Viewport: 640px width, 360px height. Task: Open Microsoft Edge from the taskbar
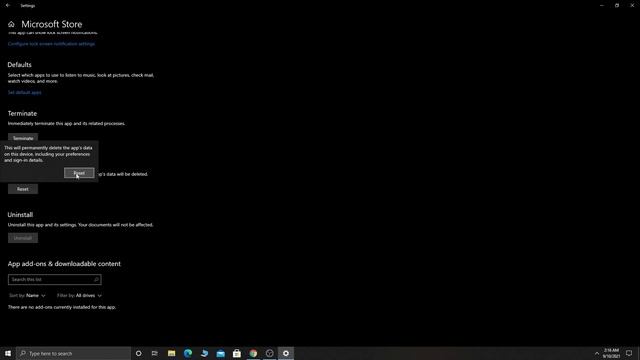pyautogui.click(x=188, y=353)
